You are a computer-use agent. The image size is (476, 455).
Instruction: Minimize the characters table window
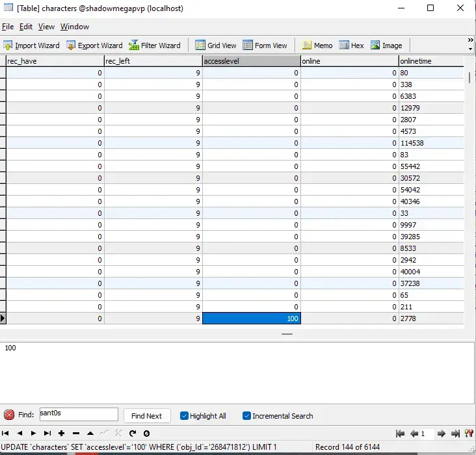click(x=401, y=8)
